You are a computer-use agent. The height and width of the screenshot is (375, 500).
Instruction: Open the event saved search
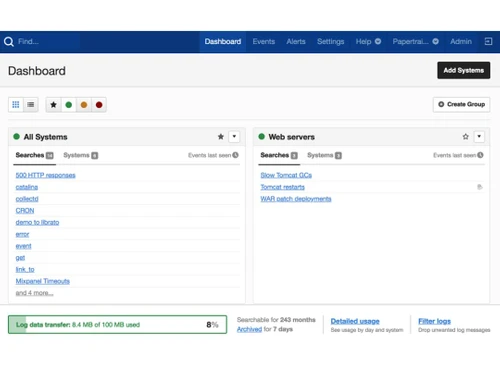[23, 246]
